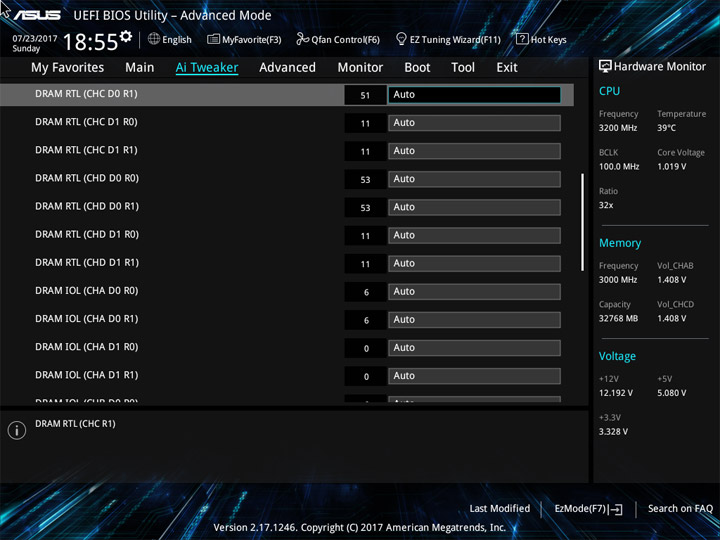Click DRAM RTL (CHD D0 R0) label

(87, 178)
